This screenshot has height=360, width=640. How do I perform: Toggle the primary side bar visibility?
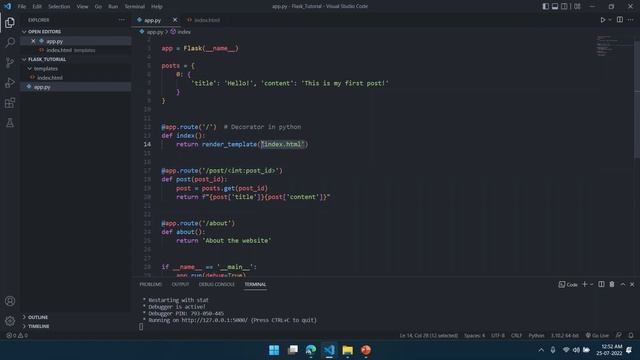click(x=546, y=6)
